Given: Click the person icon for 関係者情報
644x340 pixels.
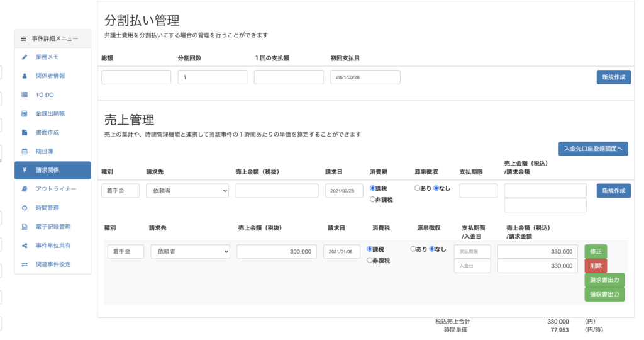Looking at the screenshot, I should tap(25, 76).
